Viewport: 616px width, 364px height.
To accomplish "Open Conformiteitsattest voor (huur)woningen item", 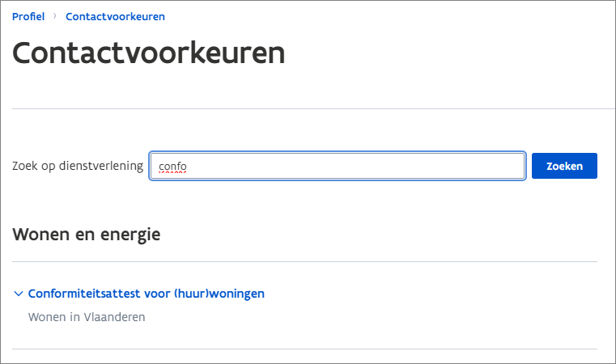I will click(x=146, y=294).
